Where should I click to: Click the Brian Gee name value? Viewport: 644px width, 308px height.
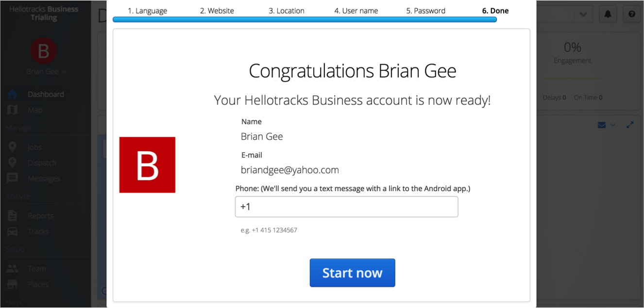262,137
